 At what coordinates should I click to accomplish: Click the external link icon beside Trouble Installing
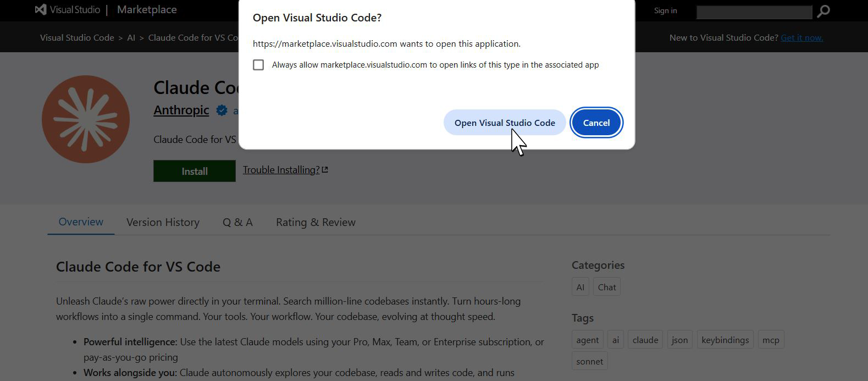point(325,170)
